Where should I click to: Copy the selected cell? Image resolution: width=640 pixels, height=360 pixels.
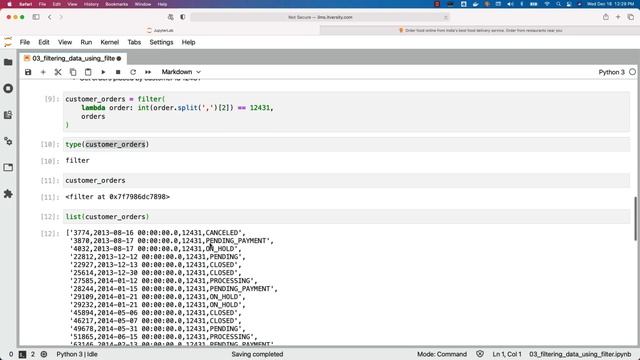click(x=73, y=72)
